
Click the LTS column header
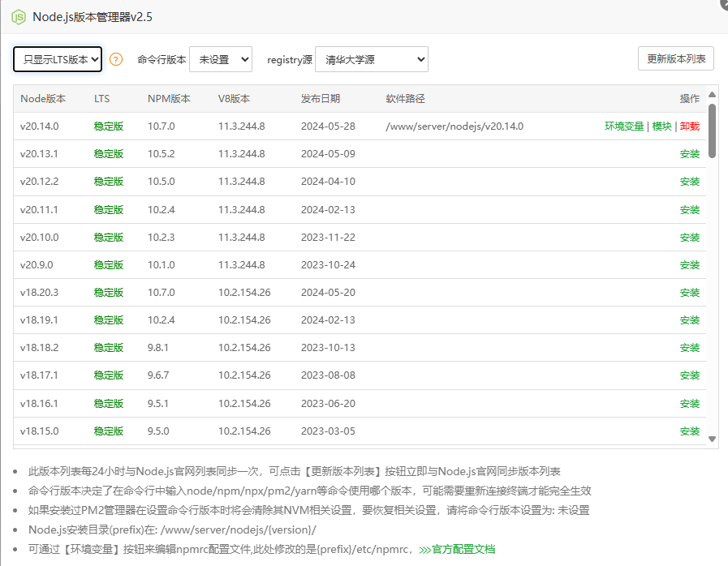click(101, 99)
